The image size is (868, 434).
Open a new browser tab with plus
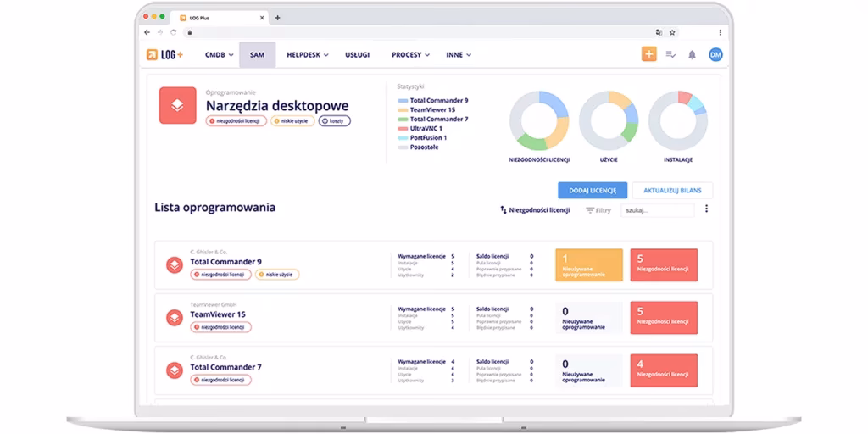pos(277,18)
